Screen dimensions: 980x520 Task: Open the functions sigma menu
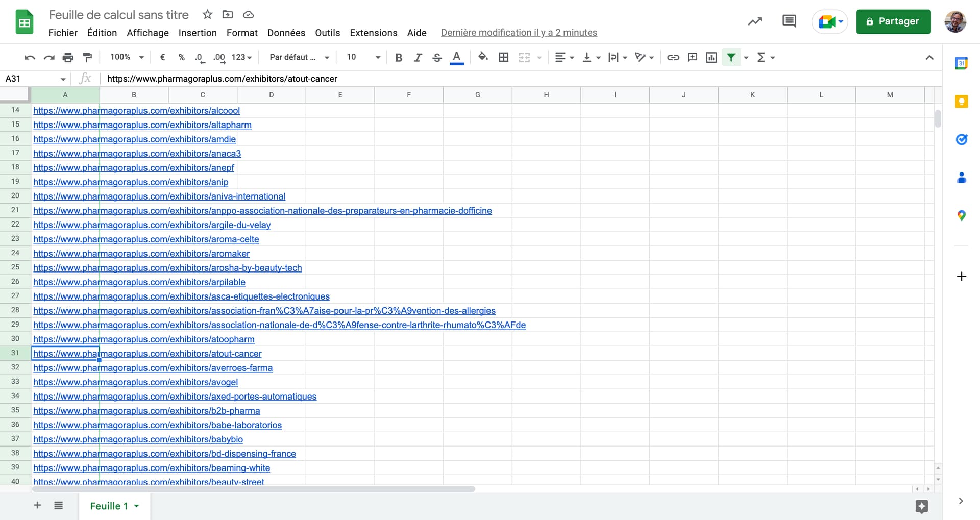pyautogui.click(x=766, y=58)
